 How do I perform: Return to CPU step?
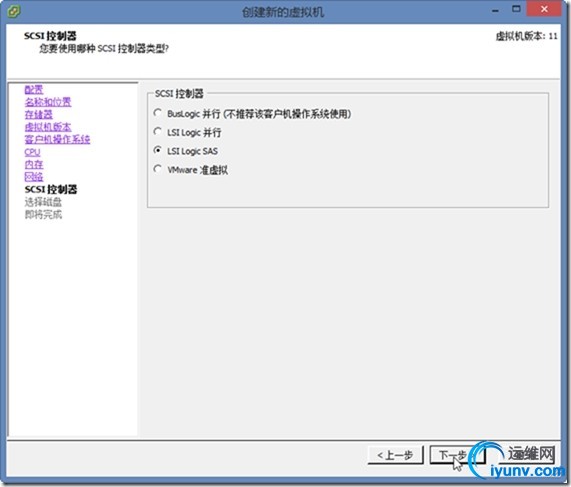32,152
